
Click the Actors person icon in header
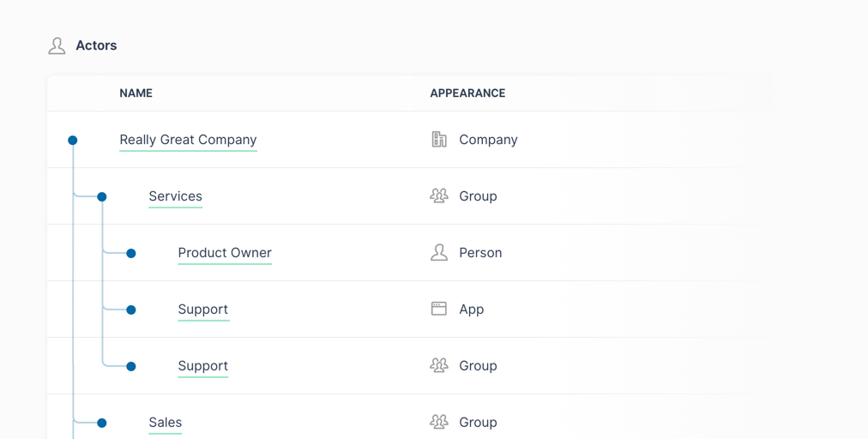coord(57,46)
